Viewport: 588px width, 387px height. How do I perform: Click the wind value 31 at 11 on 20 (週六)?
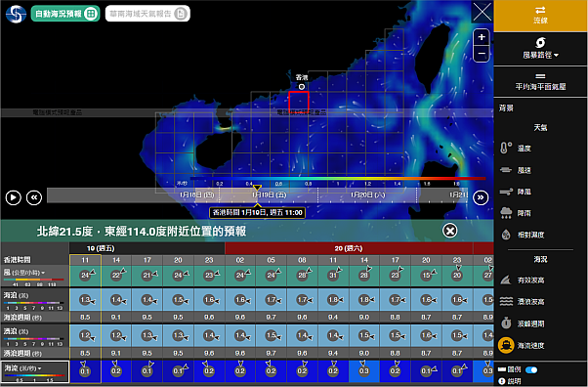333,276
